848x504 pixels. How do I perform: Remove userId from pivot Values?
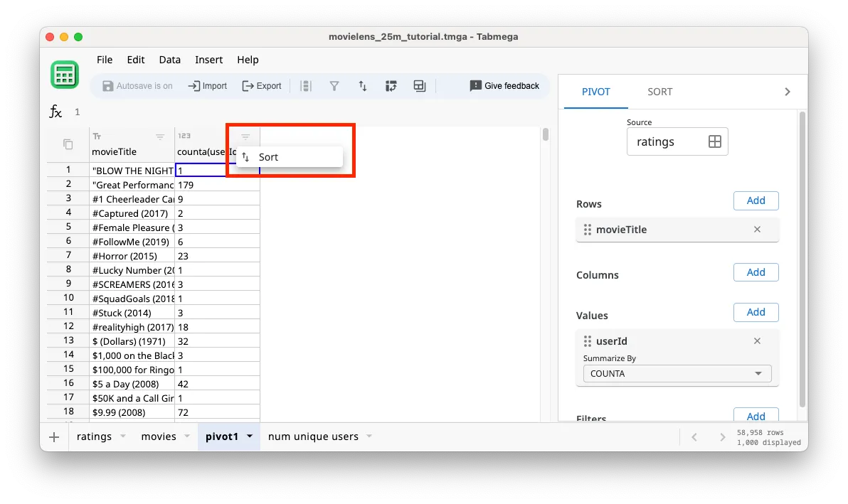[757, 341]
